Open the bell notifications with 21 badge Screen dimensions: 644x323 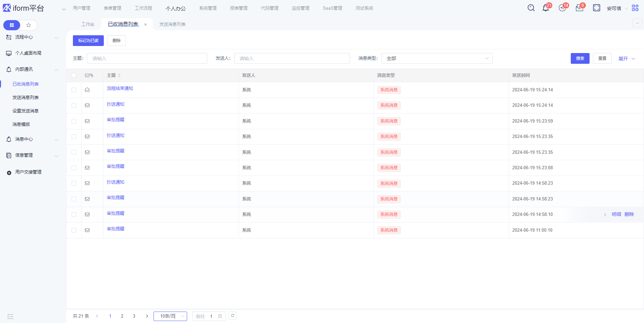[546, 8]
